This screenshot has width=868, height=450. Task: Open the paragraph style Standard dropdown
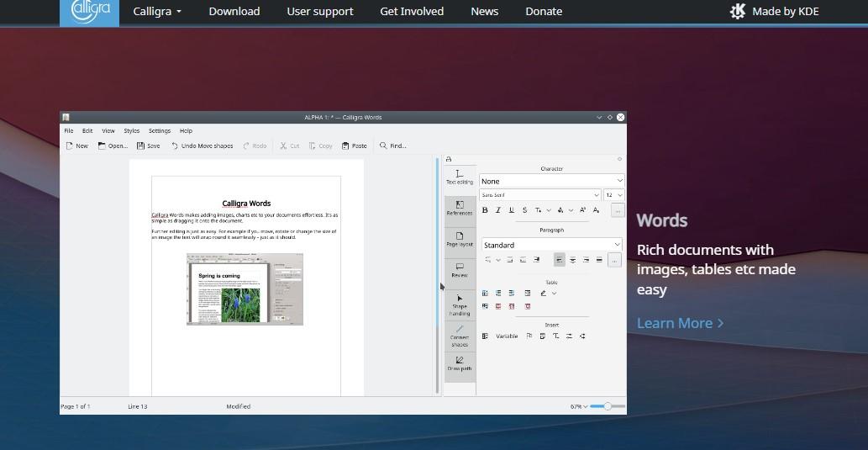click(552, 245)
